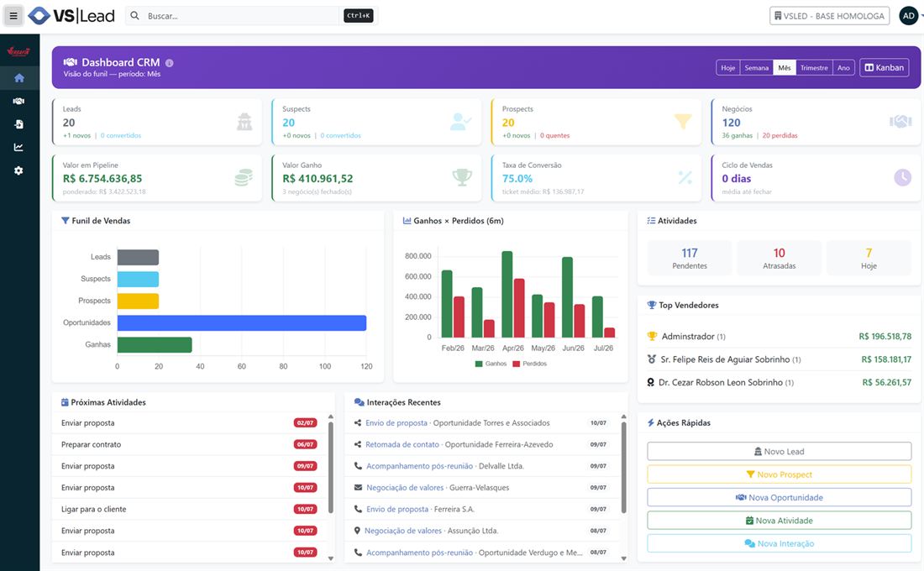Open Envio de proposta Torres e Associados link
This screenshot has height=571, width=924.
point(396,423)
